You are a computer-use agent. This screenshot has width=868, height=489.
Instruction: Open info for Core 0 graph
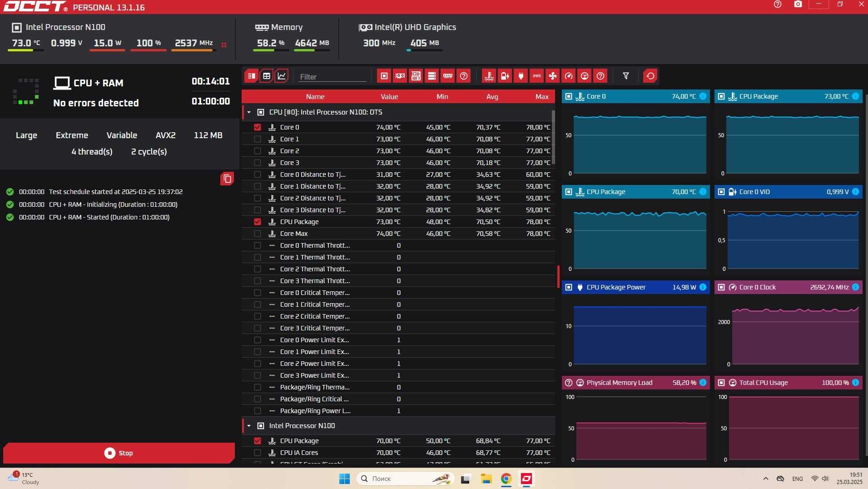pyautogui.click(x=703, y=96)
